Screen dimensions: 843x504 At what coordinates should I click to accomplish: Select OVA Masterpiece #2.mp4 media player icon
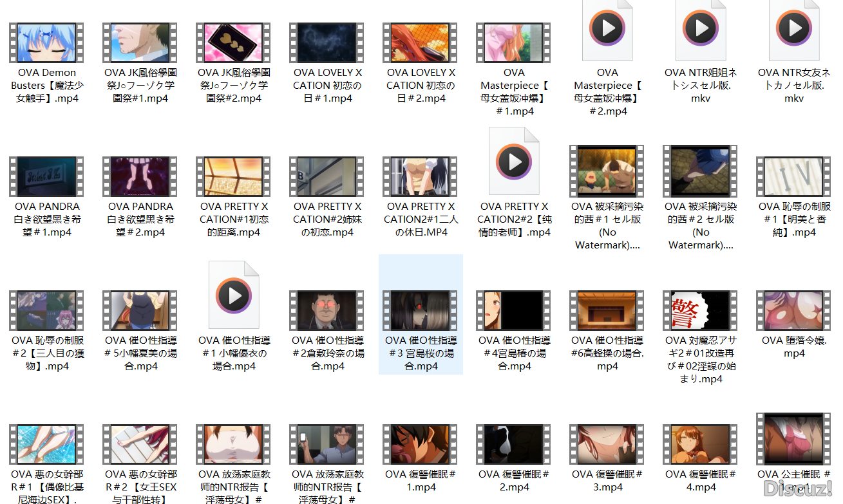[607, 30]
